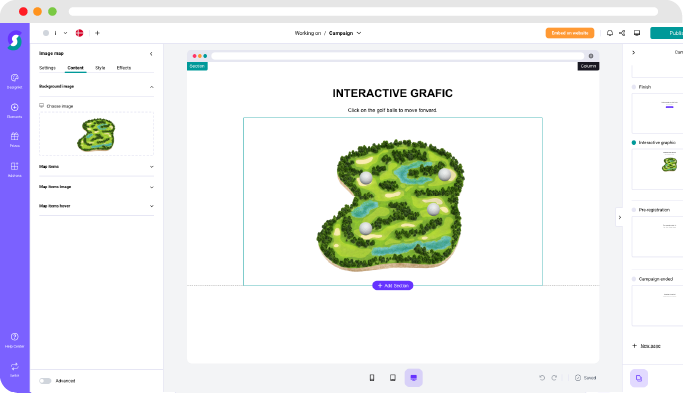Click the Publish button
Image resolution: width=683 pixels, height=393 pixels.
667,33
